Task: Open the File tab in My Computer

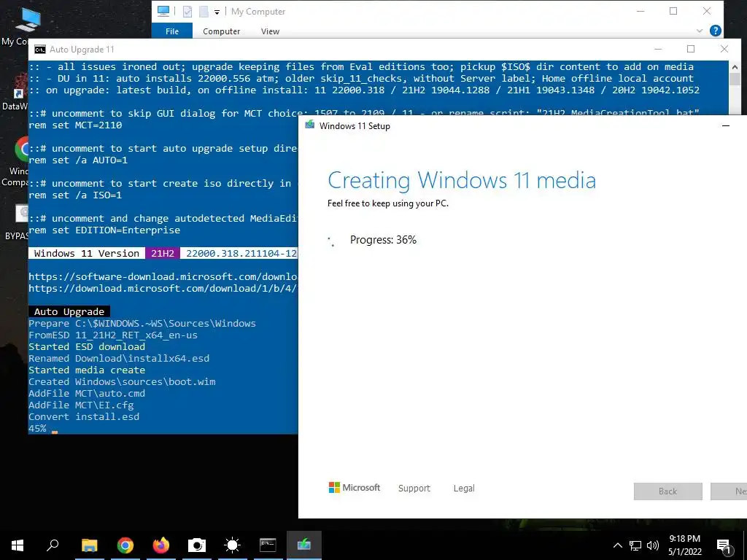Action: pos(172,31)
